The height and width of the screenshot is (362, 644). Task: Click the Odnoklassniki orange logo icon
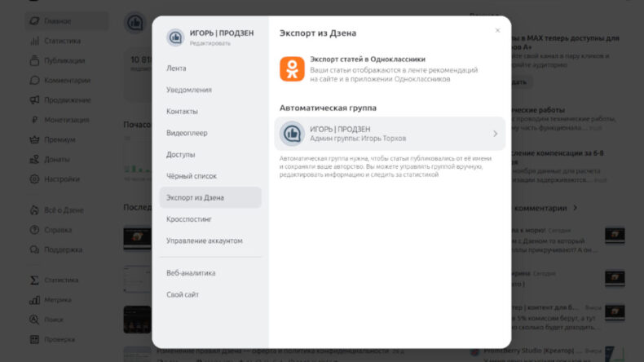point(292,68)
